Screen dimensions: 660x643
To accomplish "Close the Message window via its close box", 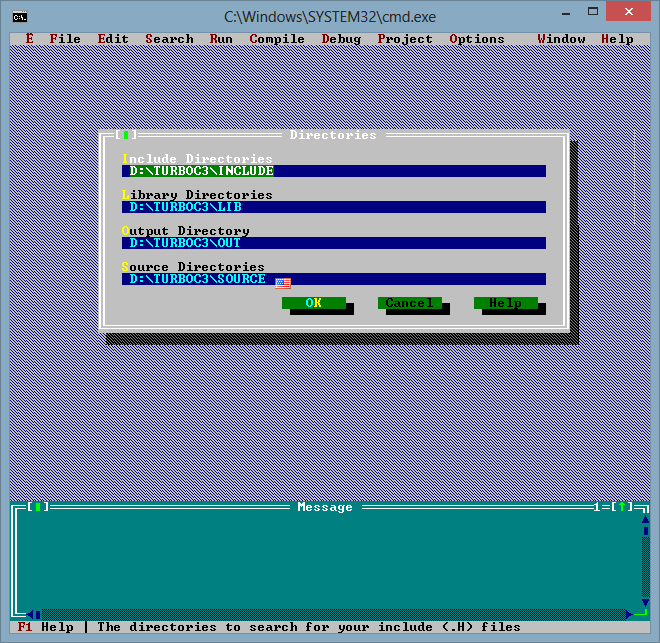I will point(38,507).
